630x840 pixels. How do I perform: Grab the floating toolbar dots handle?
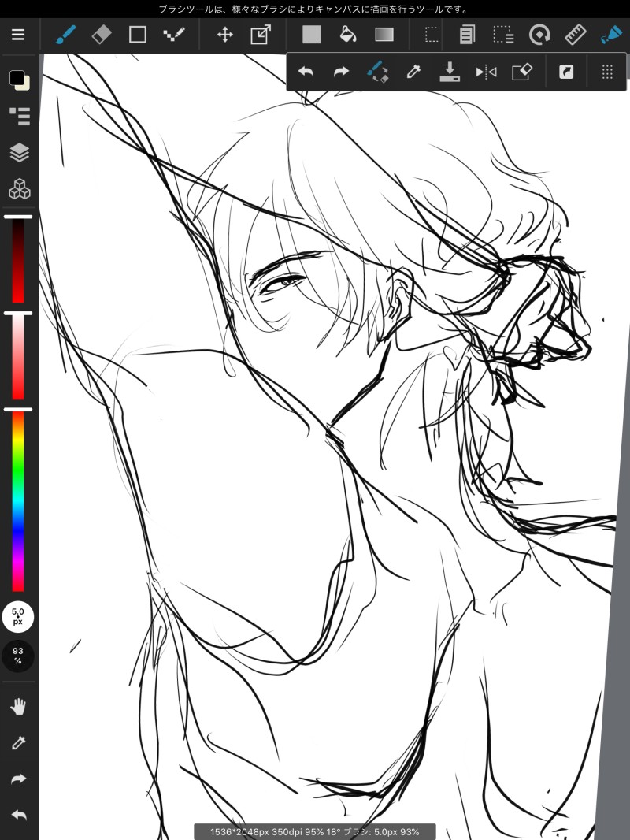pyautogui.click(x=607, y=72)
